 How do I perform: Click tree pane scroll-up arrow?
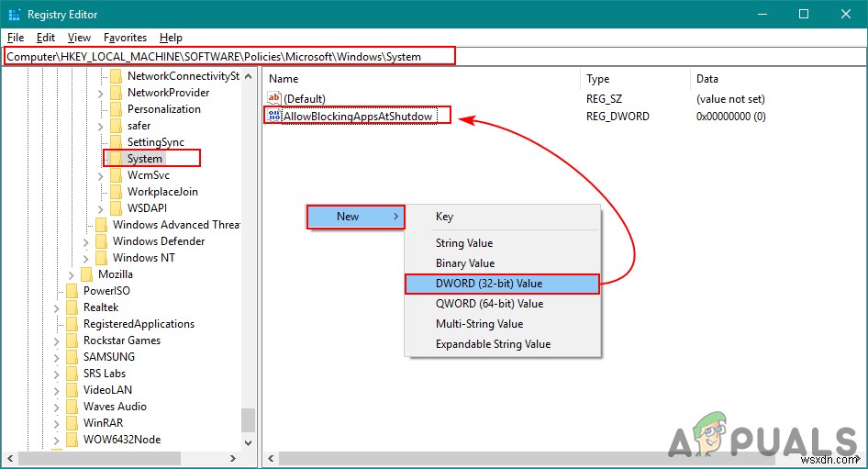[x=248, y=76]
